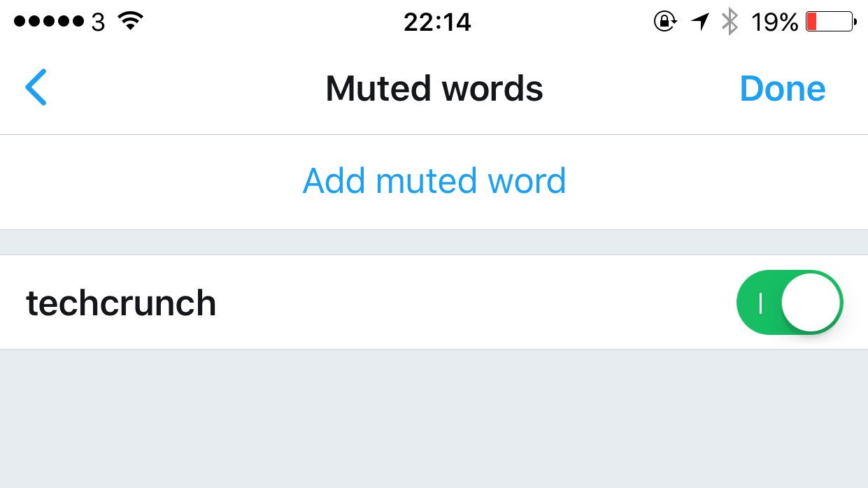Click the white knob of the techcrunch toggle
Image resolution: width=868 pixels, height=488 pixels.
811,302
